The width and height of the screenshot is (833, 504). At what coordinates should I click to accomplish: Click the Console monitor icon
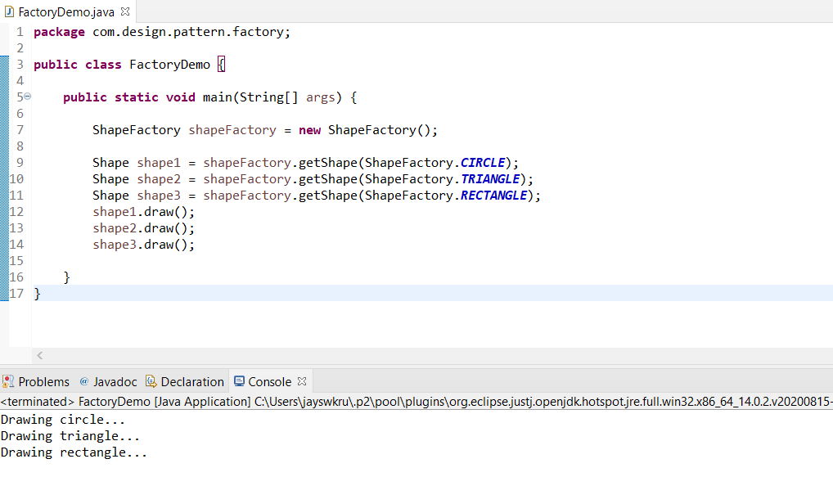[x=239, y=381]
